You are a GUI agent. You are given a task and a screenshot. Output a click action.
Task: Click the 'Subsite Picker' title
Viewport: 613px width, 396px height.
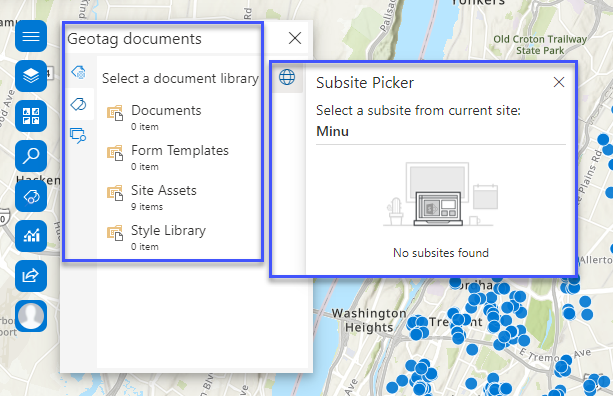[365, 82]
